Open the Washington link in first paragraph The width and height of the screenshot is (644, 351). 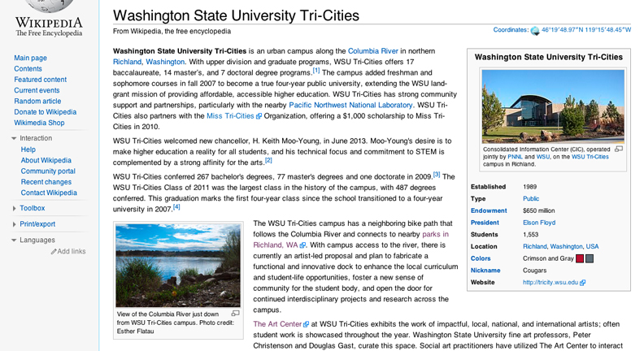[165, 62]
